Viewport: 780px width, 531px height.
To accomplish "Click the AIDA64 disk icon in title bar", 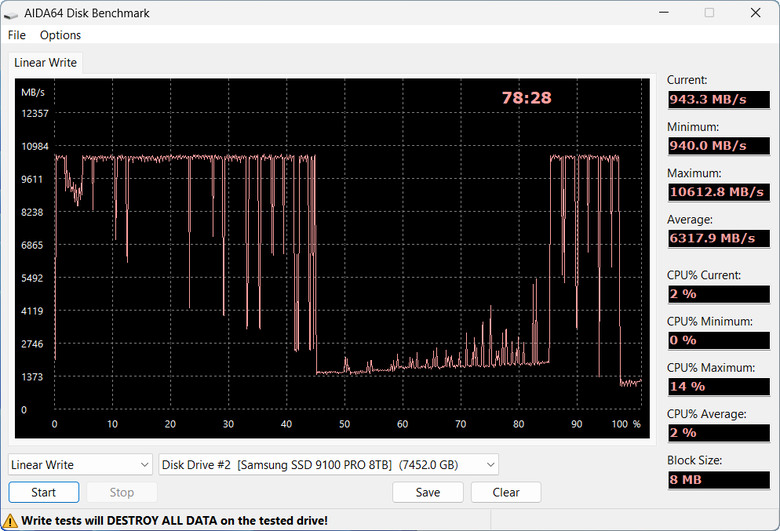I will coord(10,15).
